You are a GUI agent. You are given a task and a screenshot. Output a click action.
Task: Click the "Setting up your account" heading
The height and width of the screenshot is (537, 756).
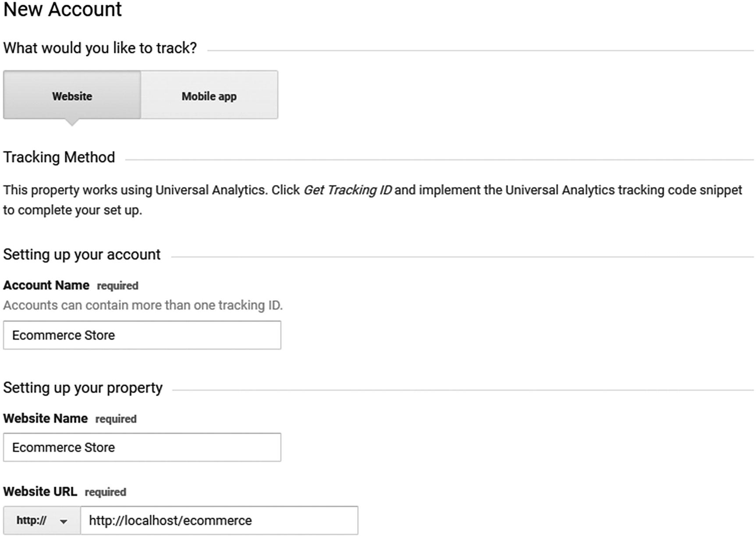tap(82, 254)
